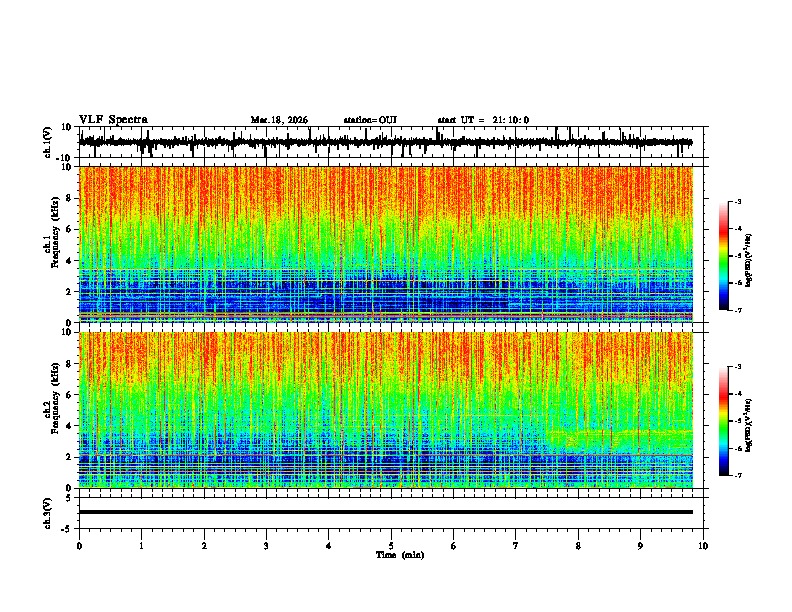Click the 8 kHz tick label of ch.1 spectrogram
The image size is (792, 612).
[69, 198]
